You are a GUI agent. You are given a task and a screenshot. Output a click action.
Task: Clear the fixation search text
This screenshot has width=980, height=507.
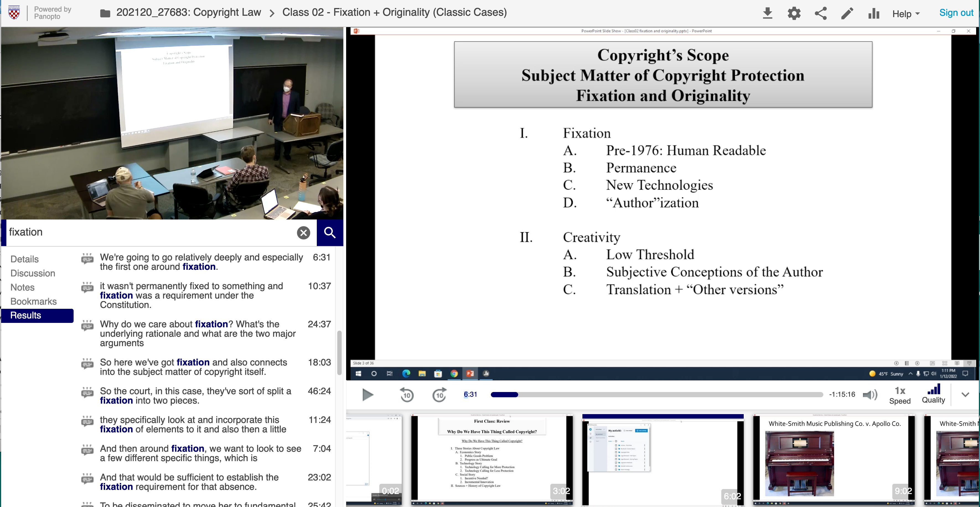[303, 232]
